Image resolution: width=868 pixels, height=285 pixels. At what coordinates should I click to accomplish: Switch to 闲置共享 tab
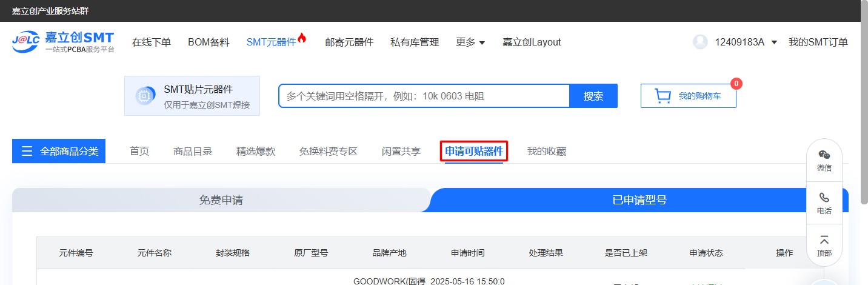[401, 152]
